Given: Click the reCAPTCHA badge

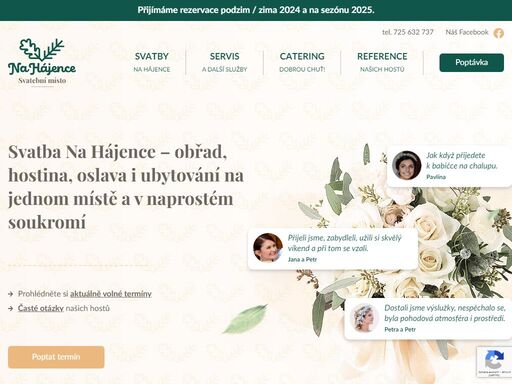Looking at the screenshot, I should (494, 362).
